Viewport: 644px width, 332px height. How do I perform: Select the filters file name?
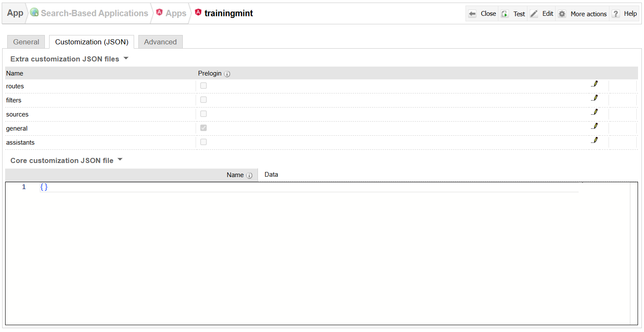coord(14,100)
